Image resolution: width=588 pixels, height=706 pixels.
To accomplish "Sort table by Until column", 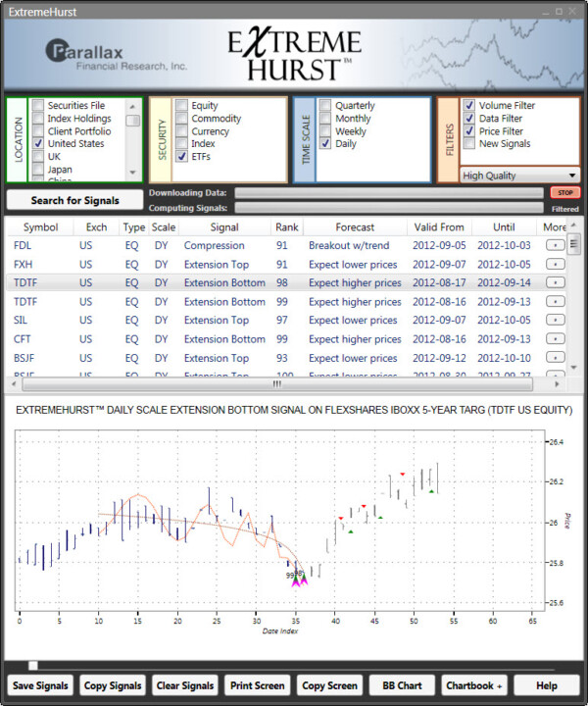I will pyautogui.click(x=504, y=227).
